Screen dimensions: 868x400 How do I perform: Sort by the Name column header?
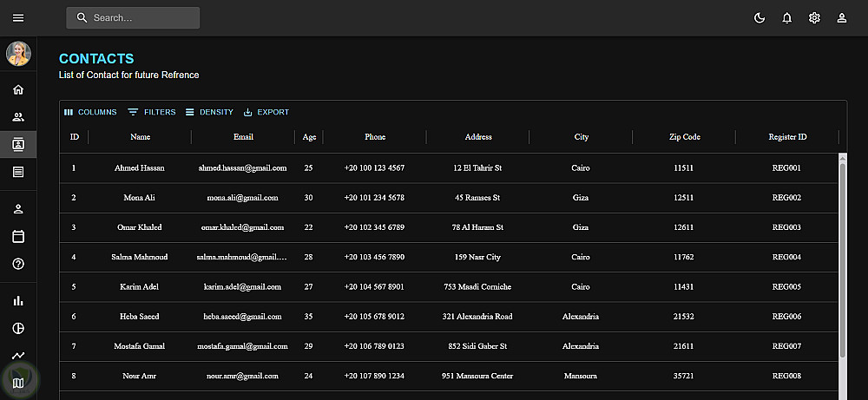[x=140, y=137]
